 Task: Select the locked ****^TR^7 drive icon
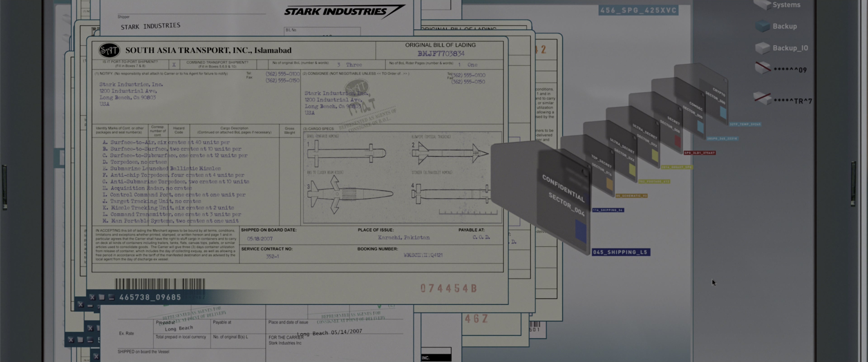pos(762,98)
